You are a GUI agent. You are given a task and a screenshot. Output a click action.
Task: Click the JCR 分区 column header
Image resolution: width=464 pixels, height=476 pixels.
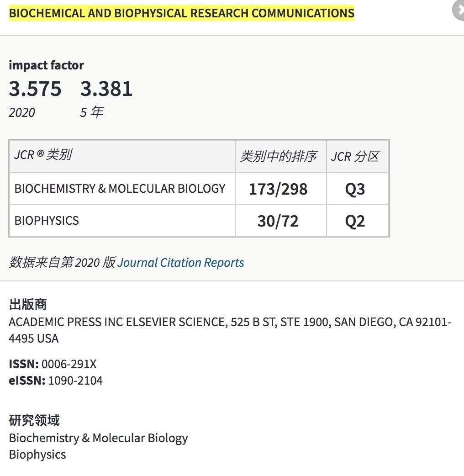tap(358, 156)
